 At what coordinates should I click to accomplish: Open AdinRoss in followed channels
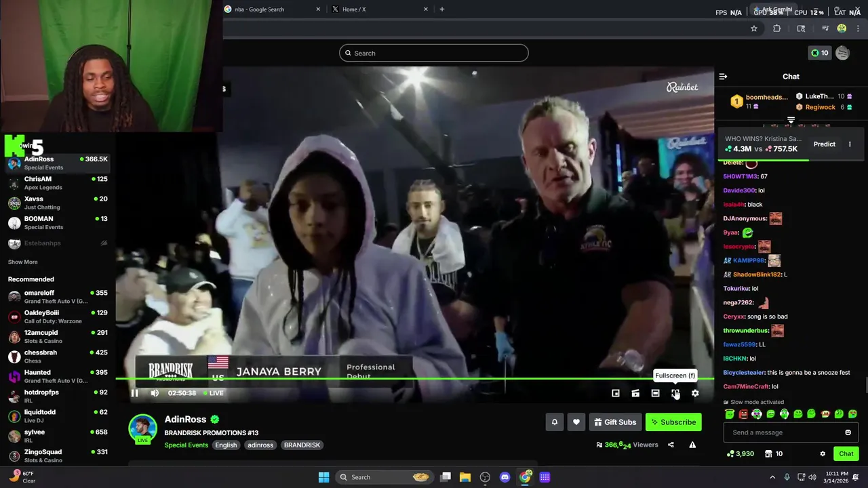tap(58, 163)
